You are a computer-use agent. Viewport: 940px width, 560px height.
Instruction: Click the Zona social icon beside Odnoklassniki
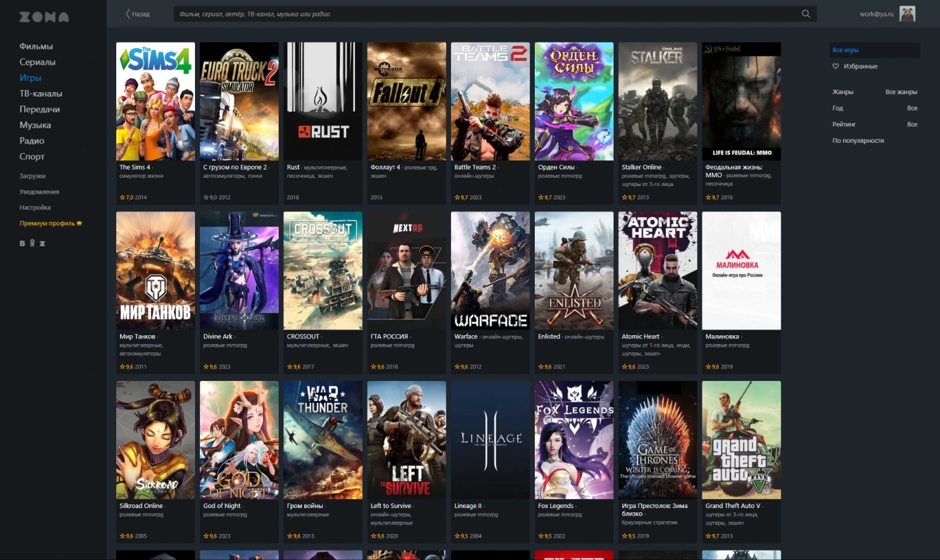[43, 243]
